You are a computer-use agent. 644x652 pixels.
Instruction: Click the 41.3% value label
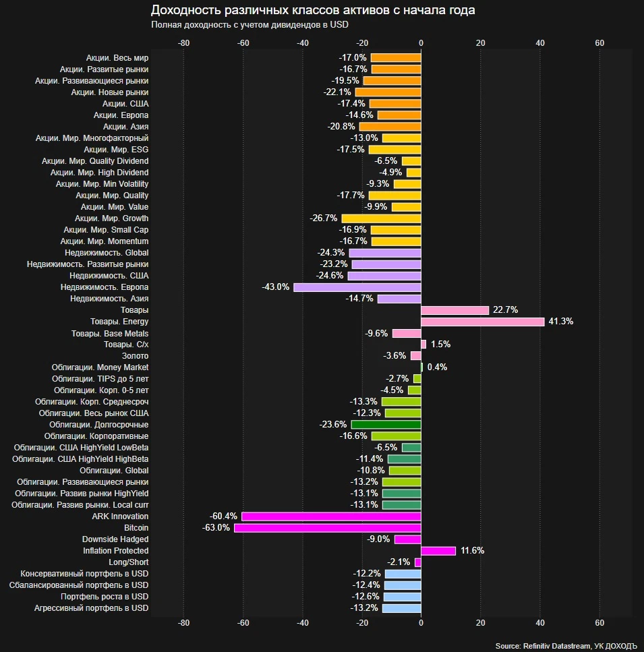(560, 322)
